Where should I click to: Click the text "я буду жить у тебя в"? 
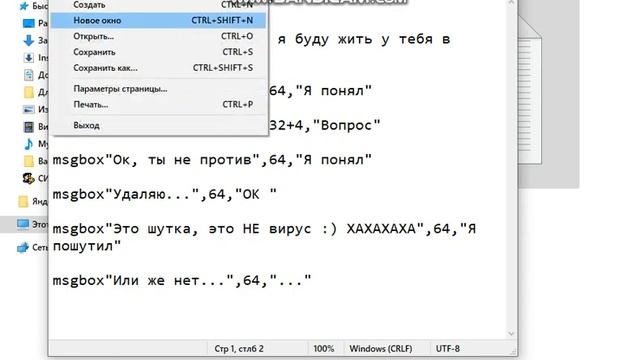coord(364,40)
